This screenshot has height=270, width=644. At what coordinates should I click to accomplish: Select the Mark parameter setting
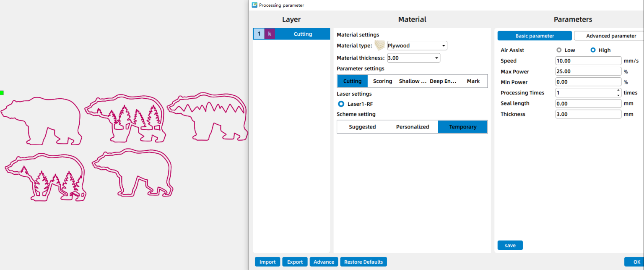(x=473, y=81)
